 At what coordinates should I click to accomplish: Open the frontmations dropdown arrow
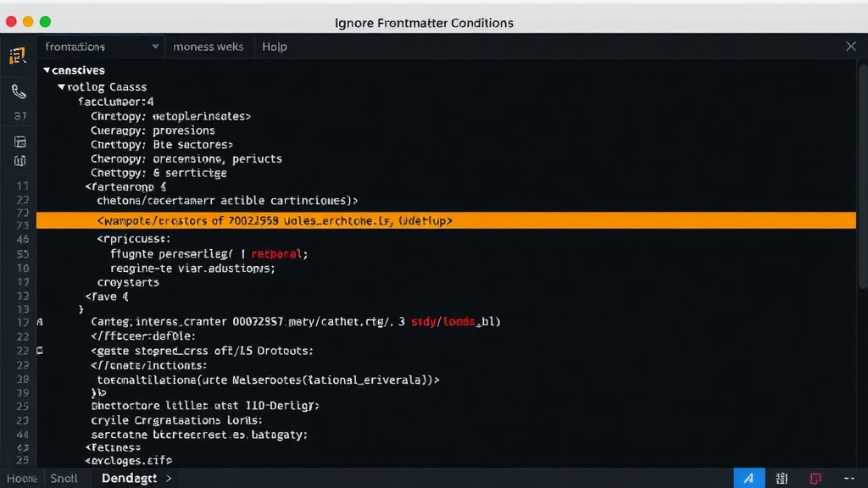click(x=155, y=47)
